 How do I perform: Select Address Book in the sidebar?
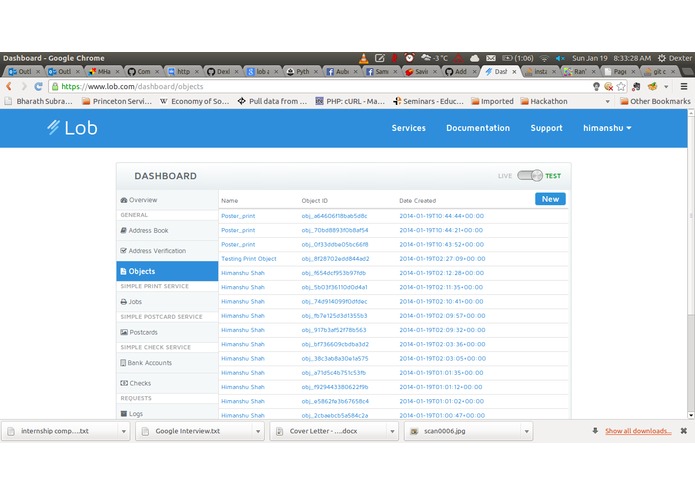[x=167, y=230]
